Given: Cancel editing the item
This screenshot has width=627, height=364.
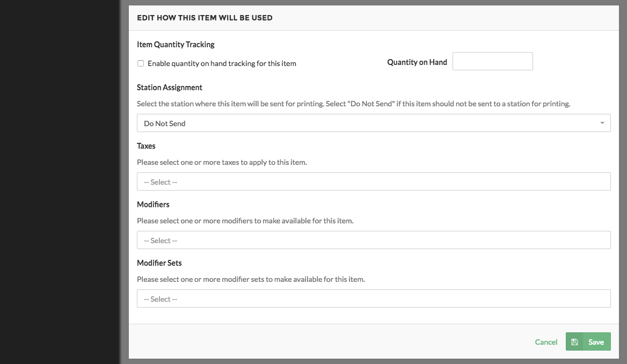Looking at the screenshot, I should pyautogui.click(x=546, y=342).
